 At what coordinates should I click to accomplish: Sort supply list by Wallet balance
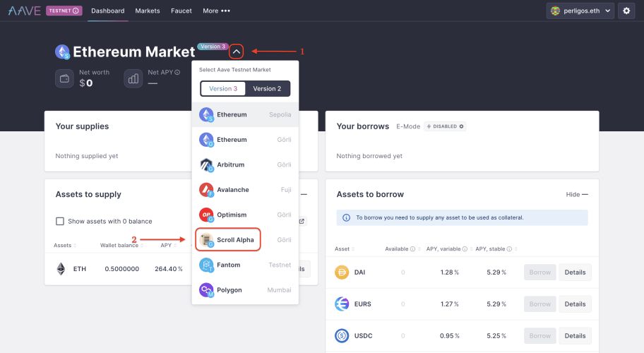121,245
